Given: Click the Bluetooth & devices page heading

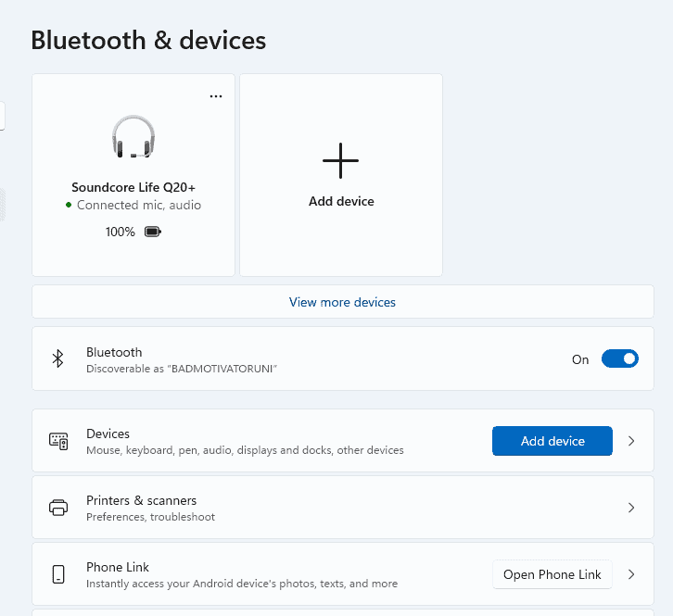Looking at the screenshot, I should pos(148,41).
